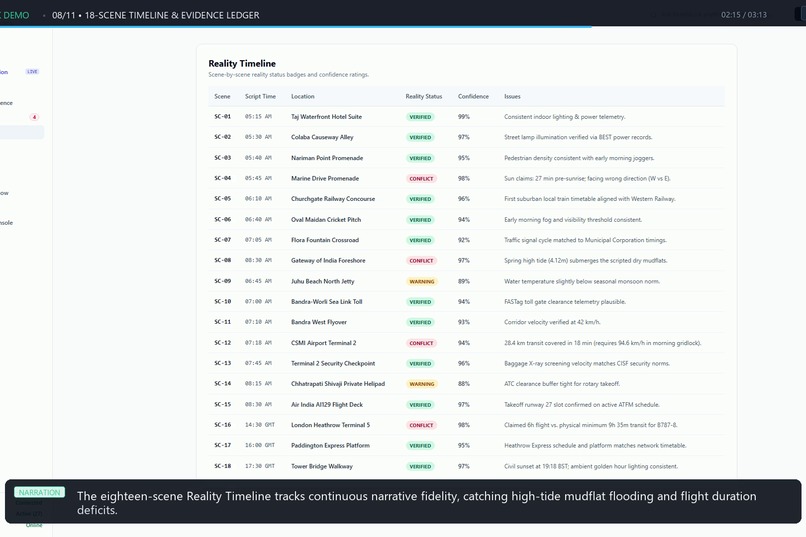Select Air India AI129 Flight Deck location
The height and width of the screenshot is (537, 806).
click(x=326, y=404)
